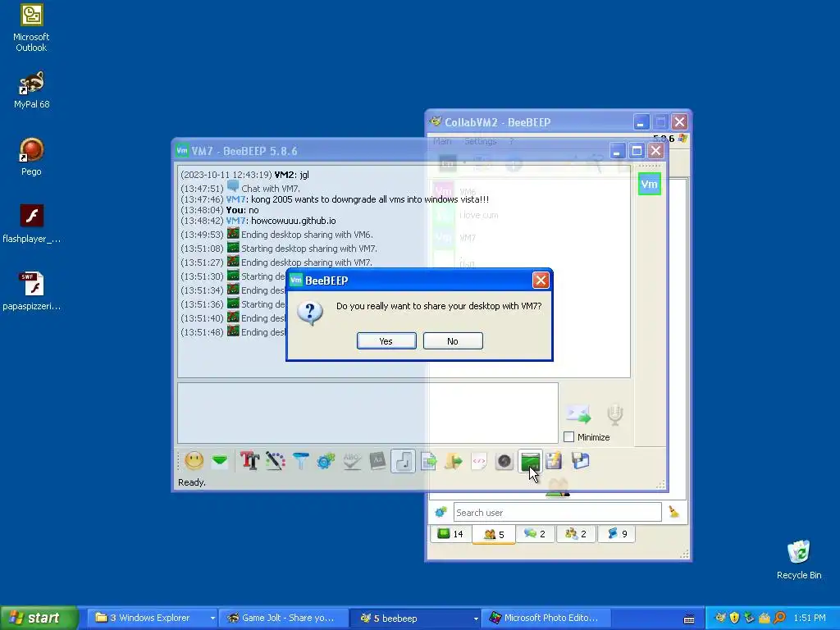This screenshot has width=840, height=630.
Task: Click the gear icon beside Search user
Action: (x=441, y=512)
